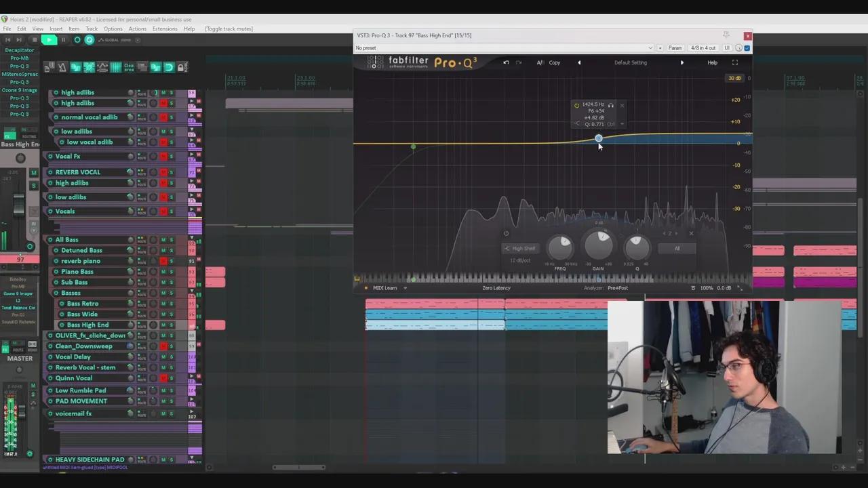Viewport: 868px width, 488px height.
Task: Mute the Bass High End track
Action: coord(163,325)
